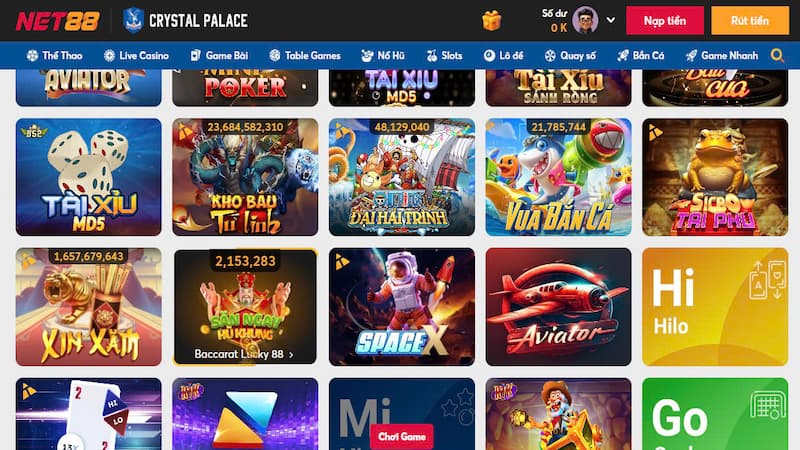Select the Vua Bắn Cá game

[558, 177]
